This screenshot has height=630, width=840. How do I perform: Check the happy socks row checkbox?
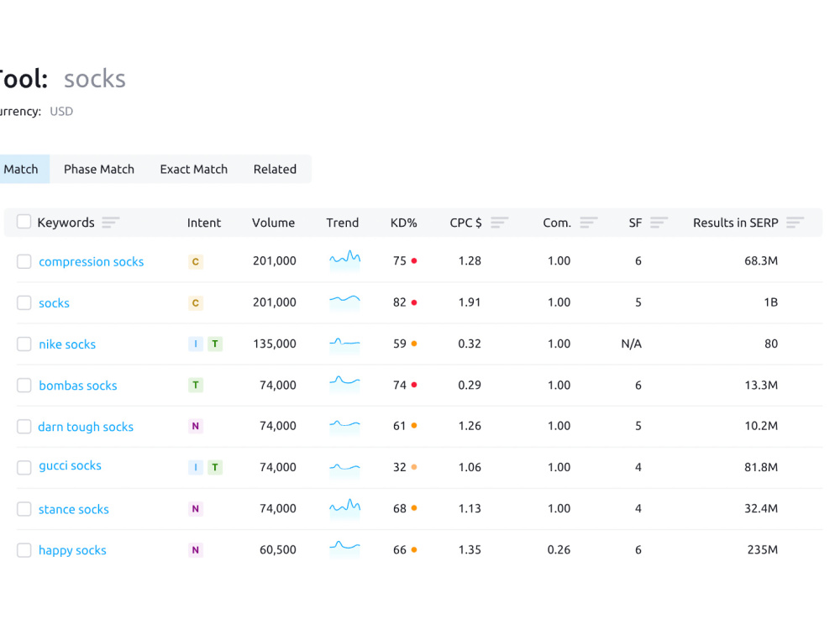click(24, 550)
